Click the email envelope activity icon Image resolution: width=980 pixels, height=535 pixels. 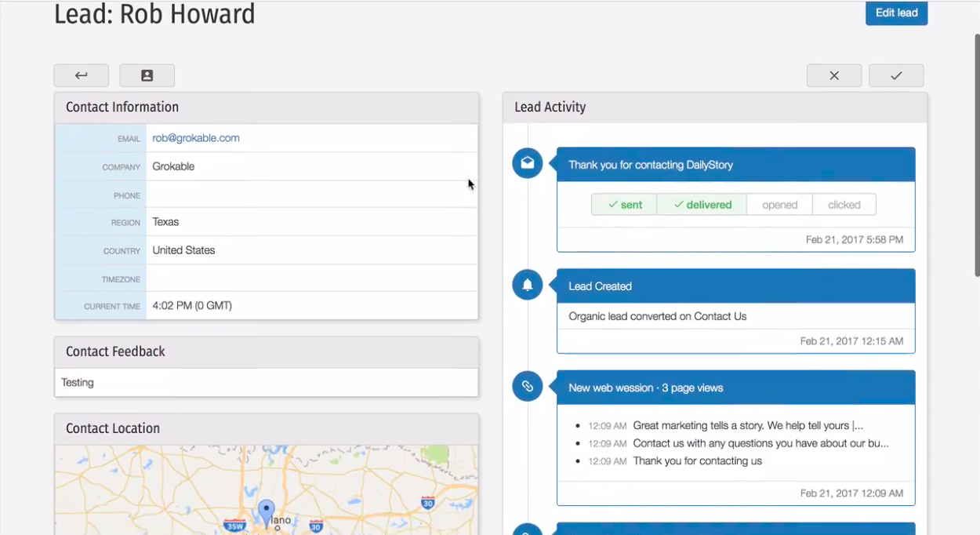tap(528, 163)
